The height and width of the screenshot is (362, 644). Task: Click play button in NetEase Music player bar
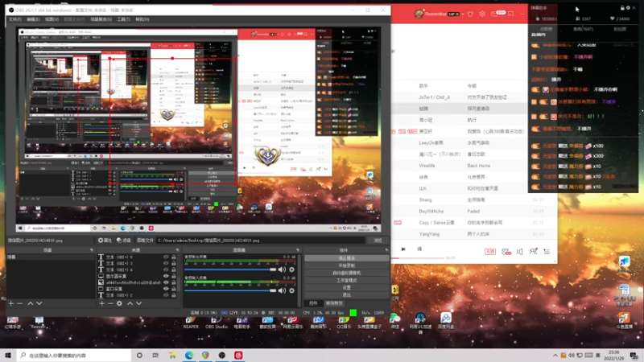pyautogui.click(x=403, y=249)
